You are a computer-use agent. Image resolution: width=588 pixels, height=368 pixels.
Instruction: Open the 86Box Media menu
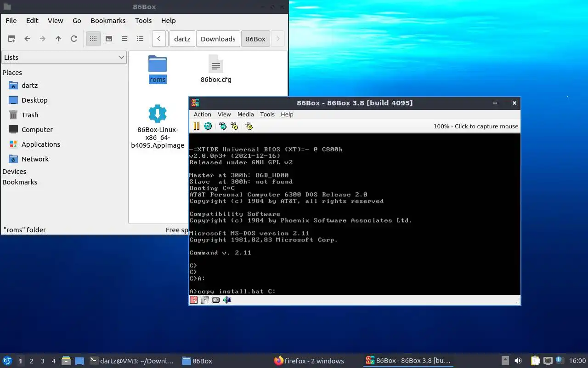click(x=245, y=115)
